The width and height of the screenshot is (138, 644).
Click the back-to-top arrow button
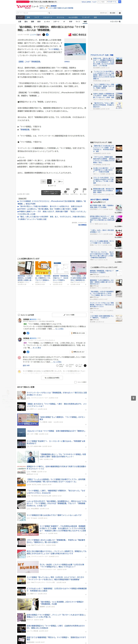click(x=133, y=398)
